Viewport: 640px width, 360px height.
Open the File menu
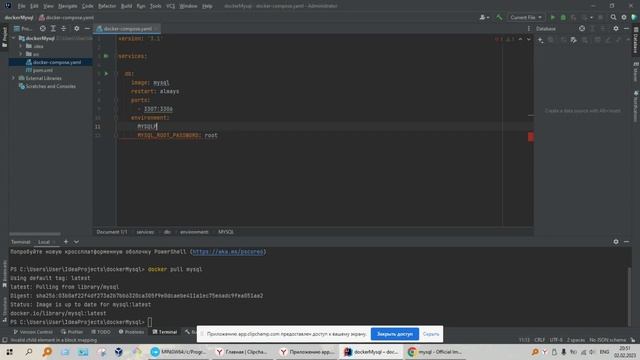(x=21, y=6)
